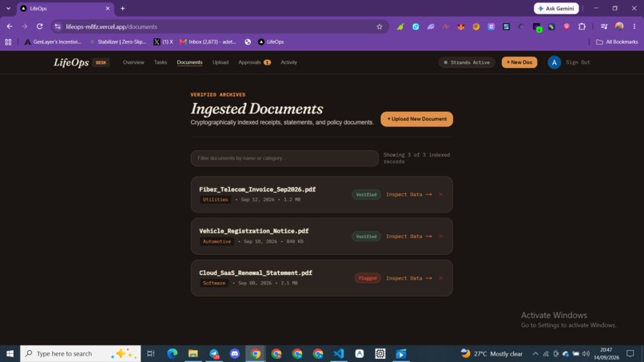Open File Explorer from taskbar
The image size is (644, 362).
(193, 353)
